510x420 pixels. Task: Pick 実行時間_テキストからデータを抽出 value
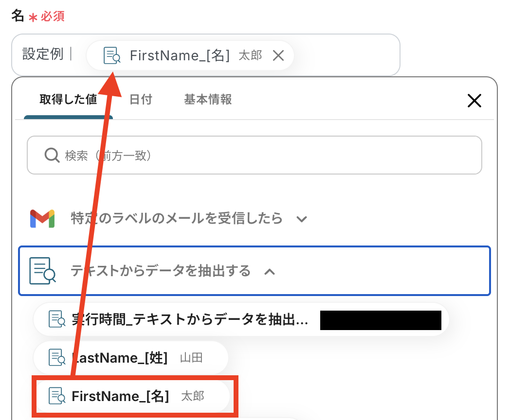241,319
